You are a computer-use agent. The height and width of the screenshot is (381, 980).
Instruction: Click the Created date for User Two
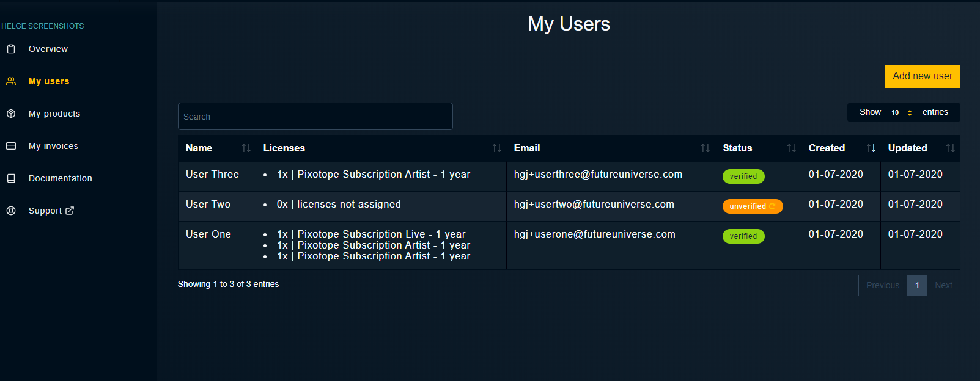[836, 205]
